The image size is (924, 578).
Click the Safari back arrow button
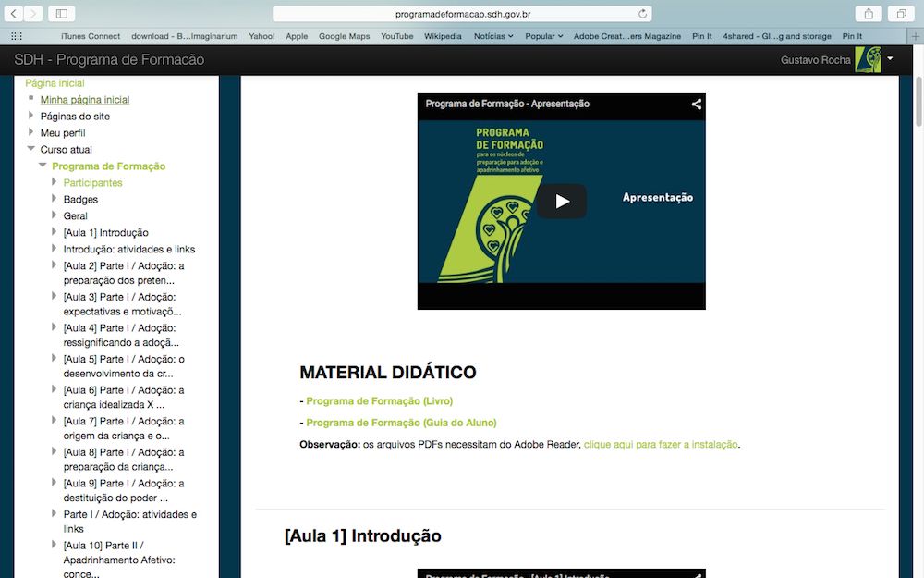[14, 14]
